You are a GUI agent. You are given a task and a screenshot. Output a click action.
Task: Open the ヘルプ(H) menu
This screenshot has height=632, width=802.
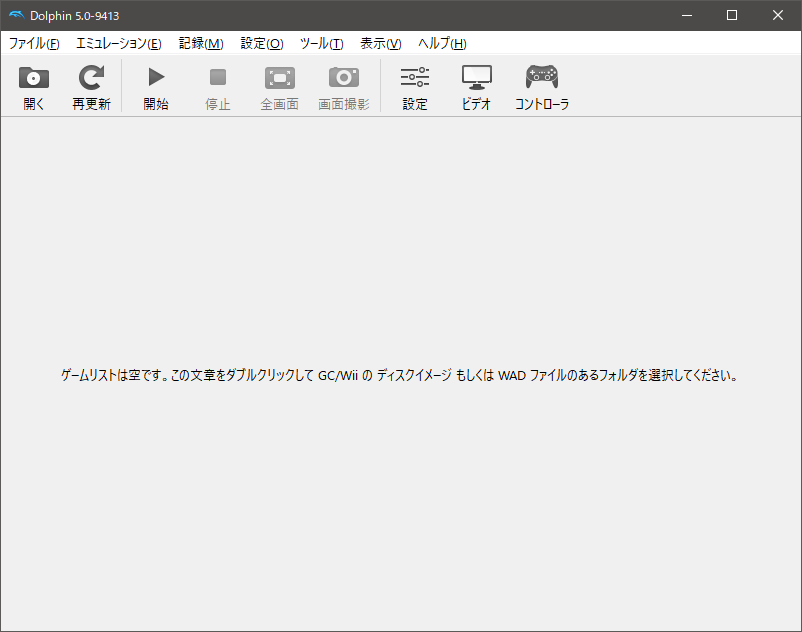(442, 43)
